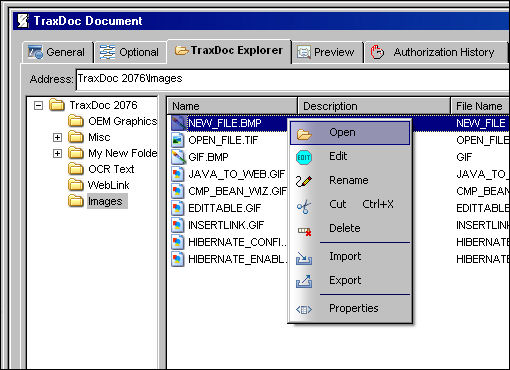510x370 pixels.
Task: Choose Edit from the context menu
Action: click(x=350, y=157)
